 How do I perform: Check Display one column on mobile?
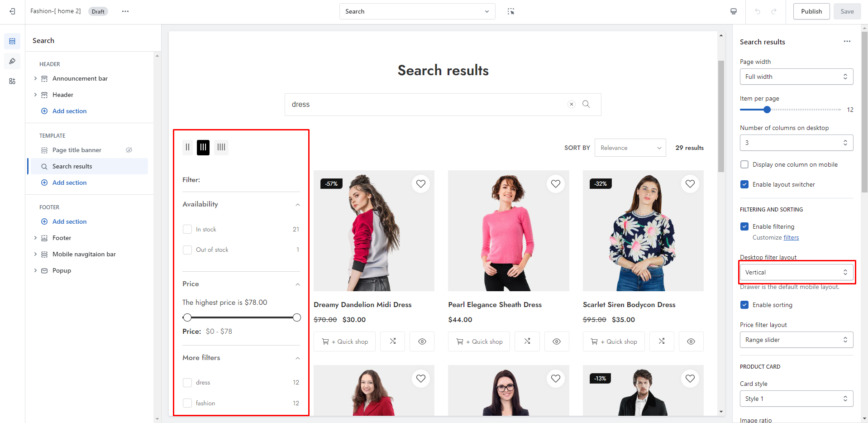point(744,164)
